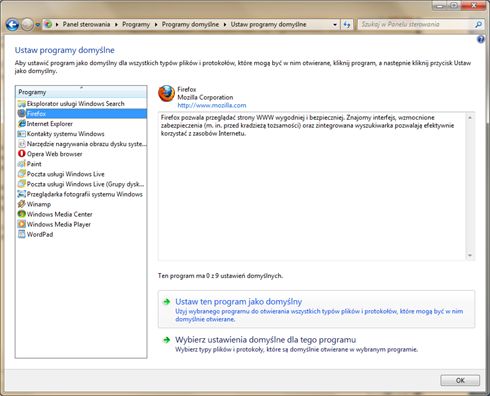The width and height of the screenshot is (490, 396).
Task: Click the Opera Web browser icon
Action: (22, 154)
